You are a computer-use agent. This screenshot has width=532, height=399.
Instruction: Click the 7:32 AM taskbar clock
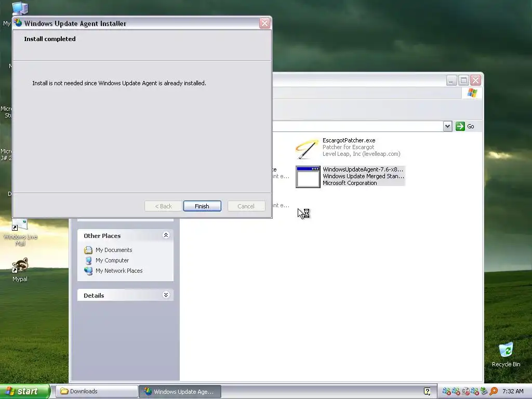[513, 392]
